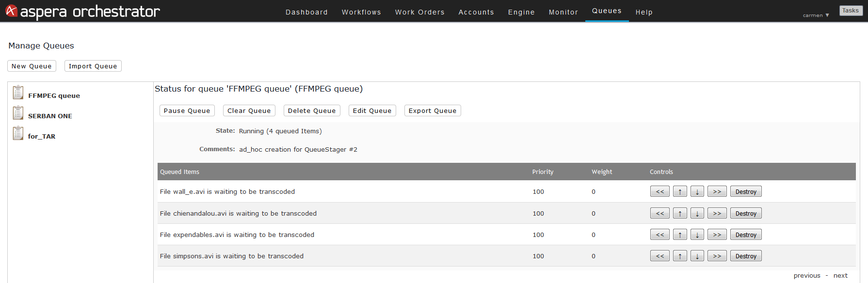Move expendables.avi to top of queue
Viewport: 868px width, 283px height.
pos(660,235)
